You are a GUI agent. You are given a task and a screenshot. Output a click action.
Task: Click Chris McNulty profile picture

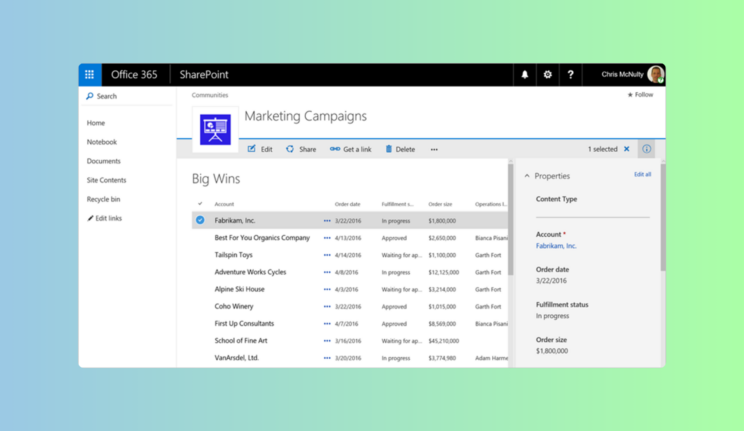(x=656, y=75)
